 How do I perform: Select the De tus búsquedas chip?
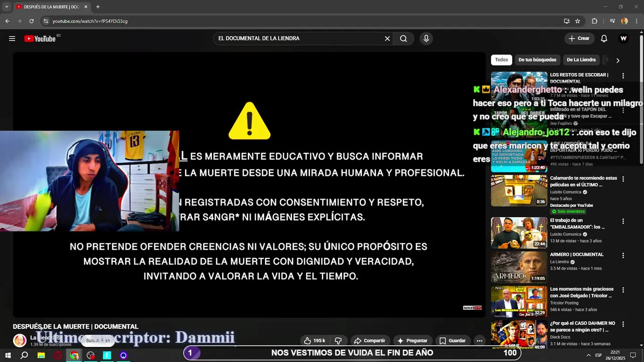click(x=537, y=60)
